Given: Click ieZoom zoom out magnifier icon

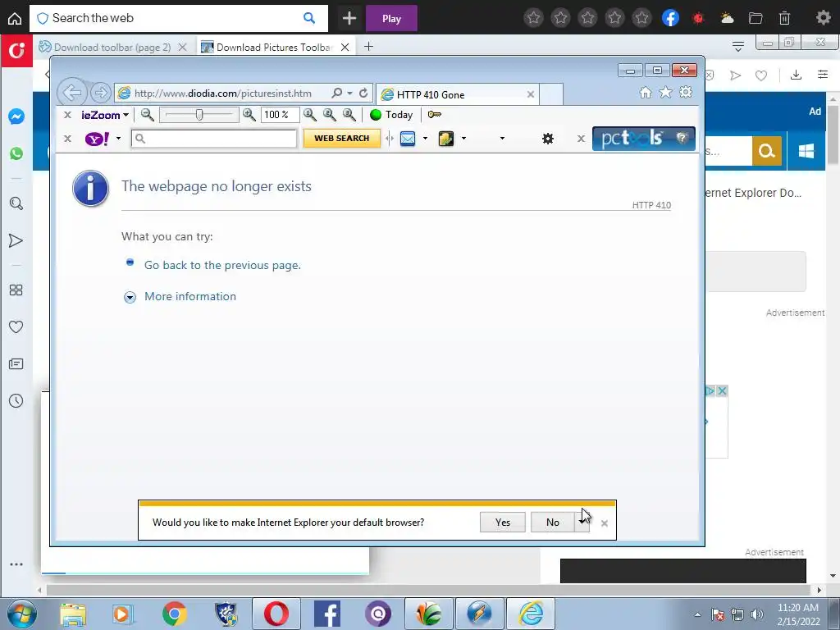Looking at the screenshot, I should 148,115.
